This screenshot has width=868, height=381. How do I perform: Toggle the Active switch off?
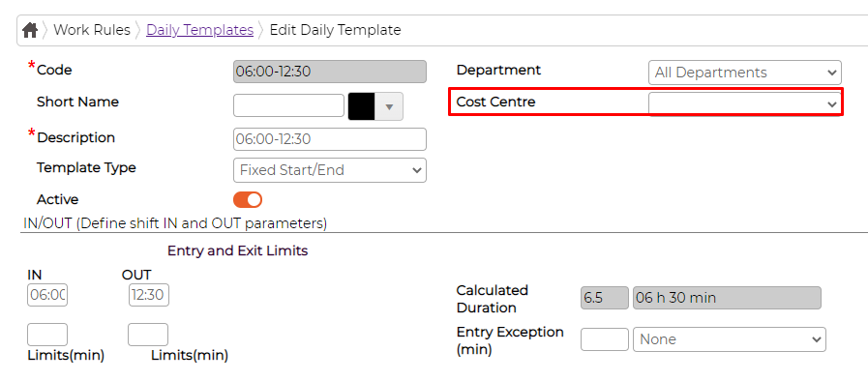(248, 199)
